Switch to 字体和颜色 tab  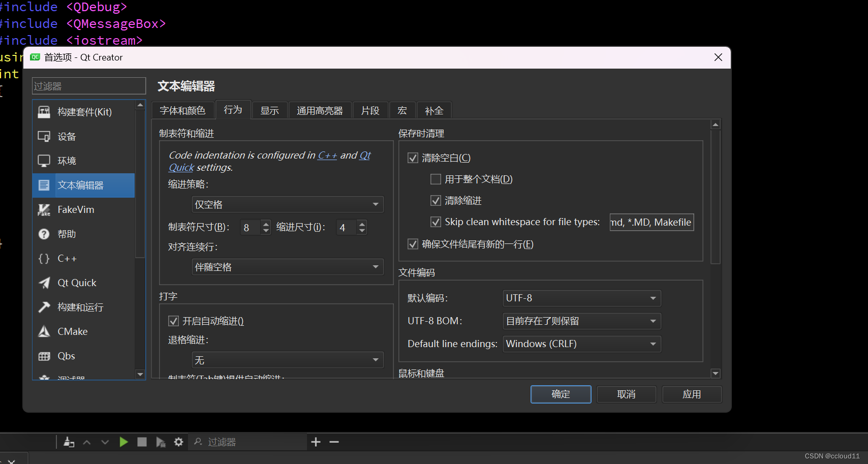point(182,111)
